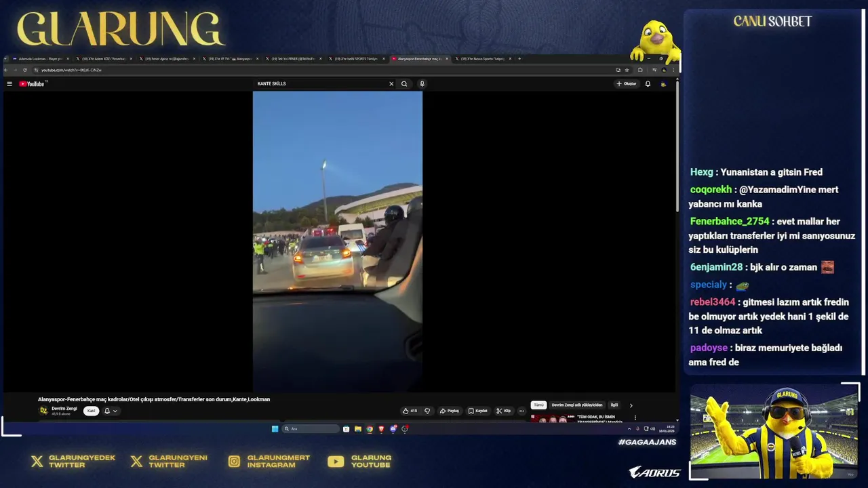Screen dimensions: 868x488
Task: Open the browser extensions icon
Action: pos(640,70)
